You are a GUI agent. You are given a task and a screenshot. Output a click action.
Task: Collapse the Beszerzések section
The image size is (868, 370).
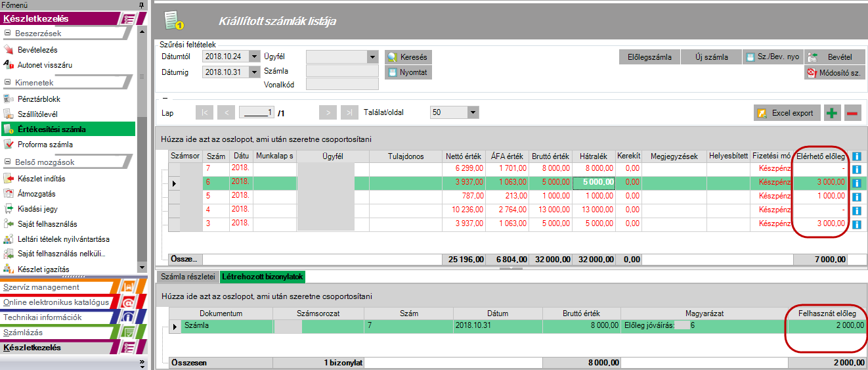coord(8,33)
